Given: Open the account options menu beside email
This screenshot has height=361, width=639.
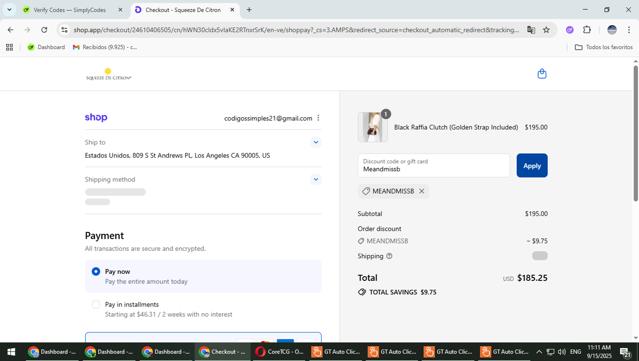Looking at the screenshot, I should 318,118.
